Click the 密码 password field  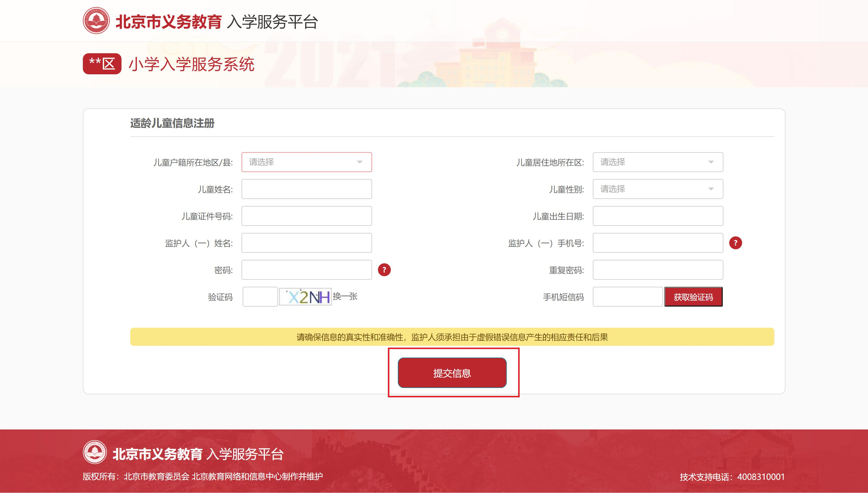click(306, 270)
